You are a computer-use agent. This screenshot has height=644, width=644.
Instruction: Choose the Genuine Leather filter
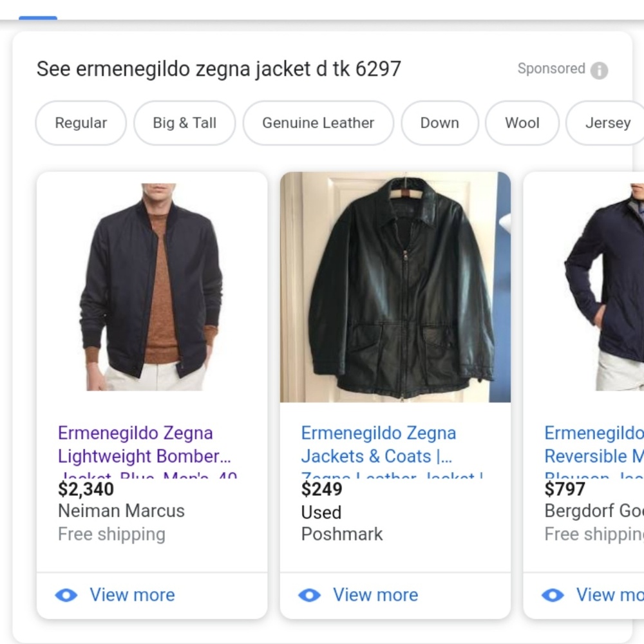(317, 122)
